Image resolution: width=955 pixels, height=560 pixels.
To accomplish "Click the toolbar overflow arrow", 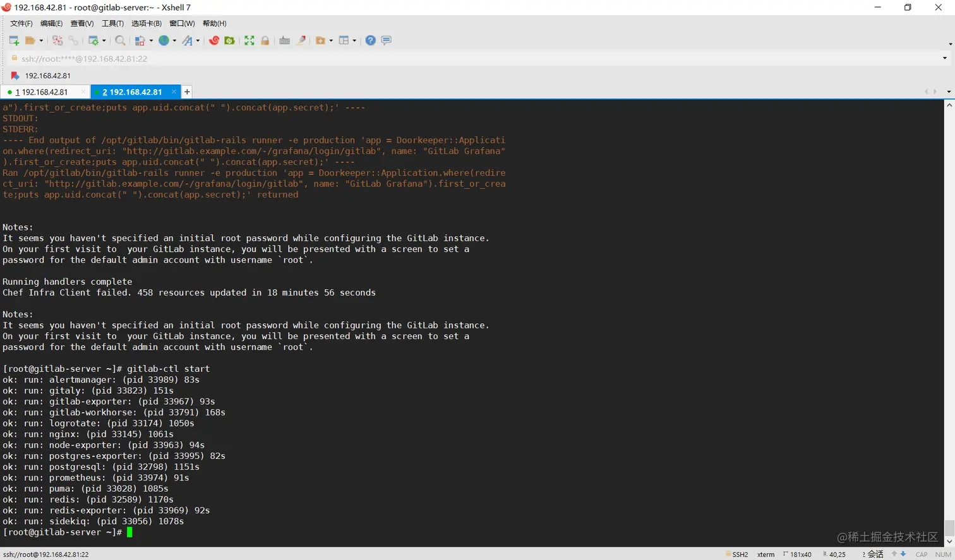I will point(950,44).
